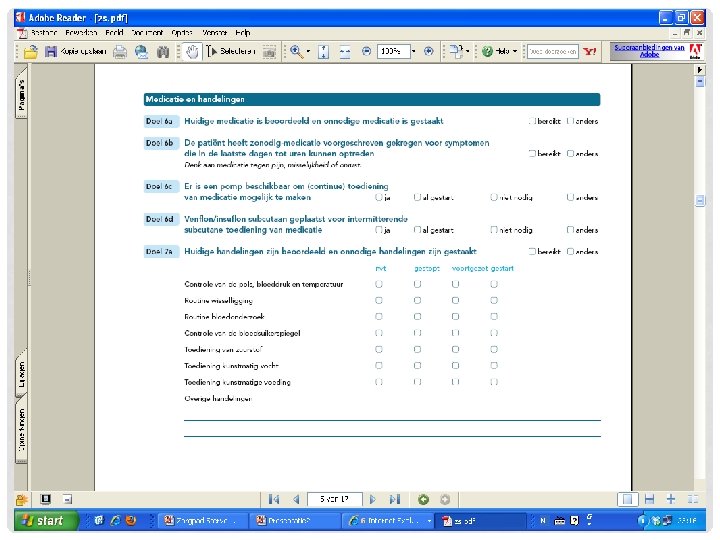Zoom in with the plus button

click(x=429, y=51)
